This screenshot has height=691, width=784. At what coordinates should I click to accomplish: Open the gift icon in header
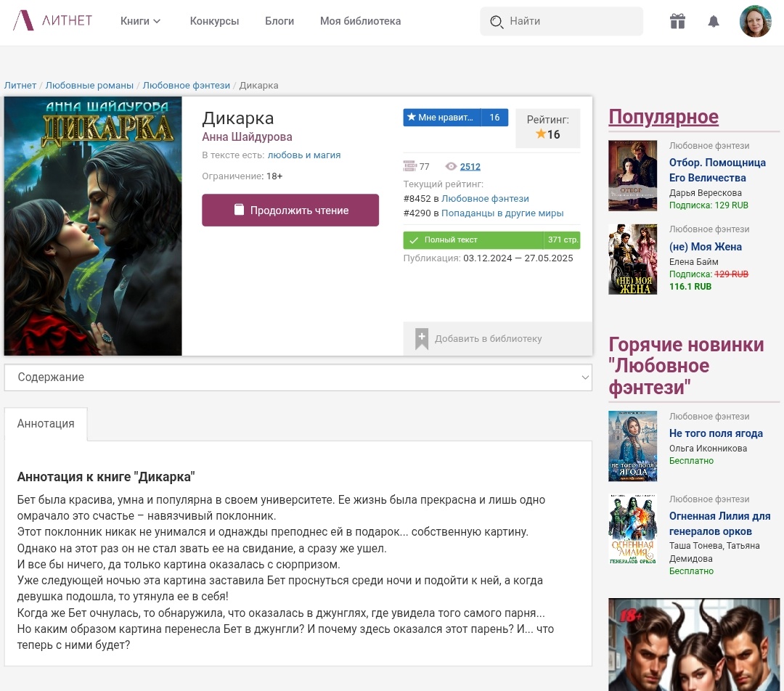pyautogui.click(x=677, y=21)
